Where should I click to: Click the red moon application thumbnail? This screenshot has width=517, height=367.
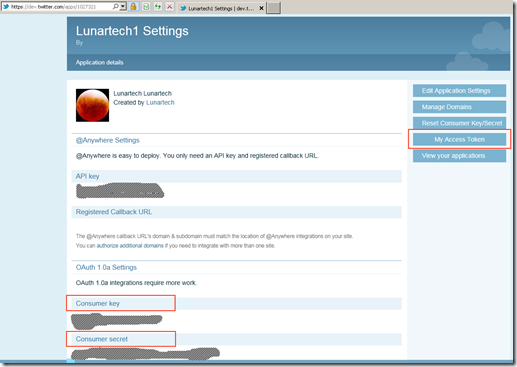92,105
